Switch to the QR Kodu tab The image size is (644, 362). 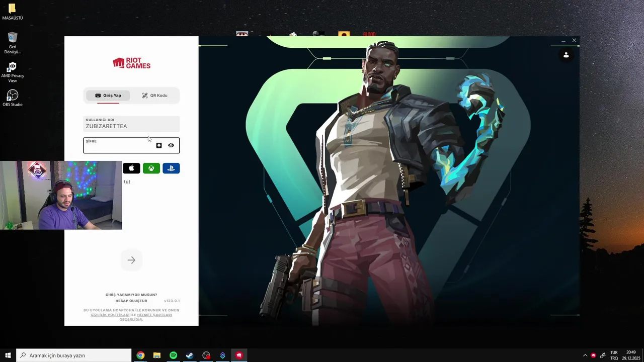154,96
